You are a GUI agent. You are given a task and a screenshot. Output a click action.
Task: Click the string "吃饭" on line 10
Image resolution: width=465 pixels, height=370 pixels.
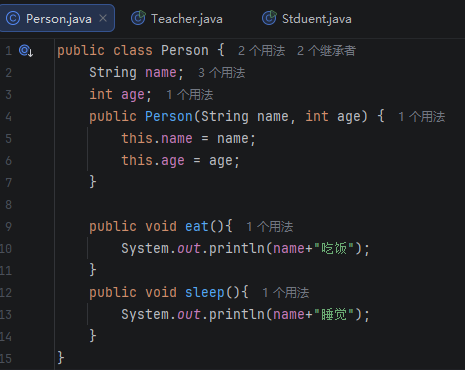point(334,249)
